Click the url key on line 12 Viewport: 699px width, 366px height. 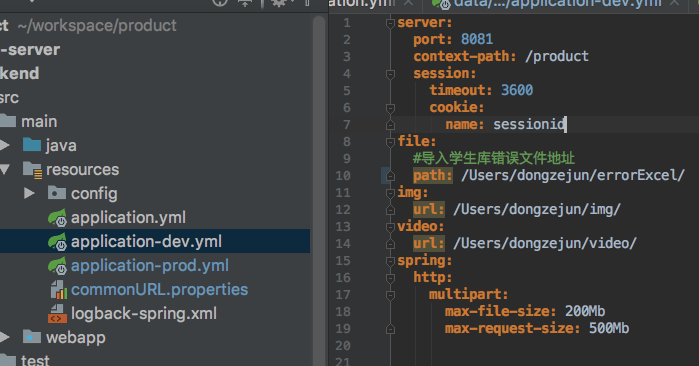pyautogui.click(x=428, y=210)
